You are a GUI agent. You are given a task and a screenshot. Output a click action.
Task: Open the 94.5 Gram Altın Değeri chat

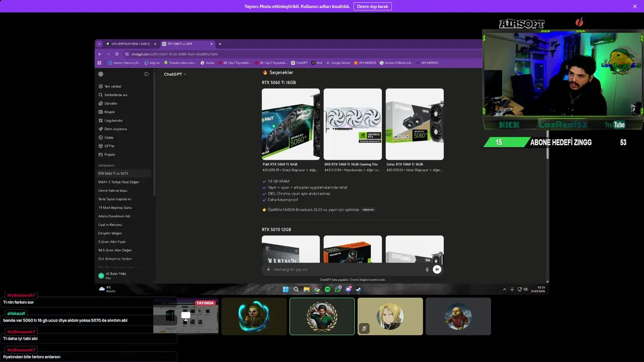point(124,250)
